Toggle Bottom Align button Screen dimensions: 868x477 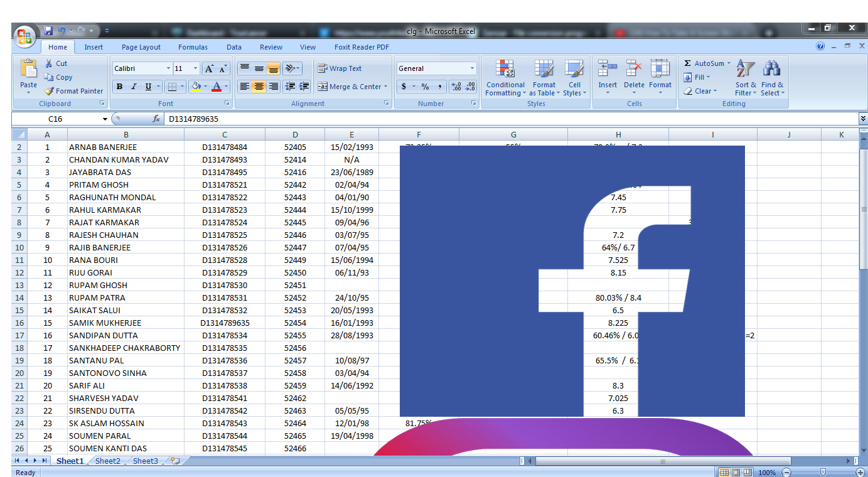click(273, 68)
